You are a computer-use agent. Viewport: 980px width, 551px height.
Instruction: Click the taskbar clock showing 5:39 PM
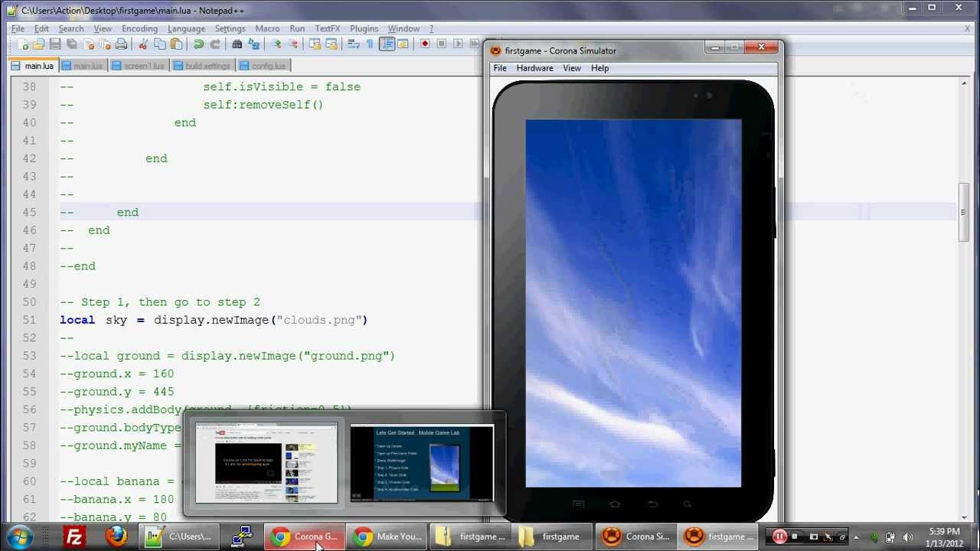pyautogui.click(x=943, y=537)
